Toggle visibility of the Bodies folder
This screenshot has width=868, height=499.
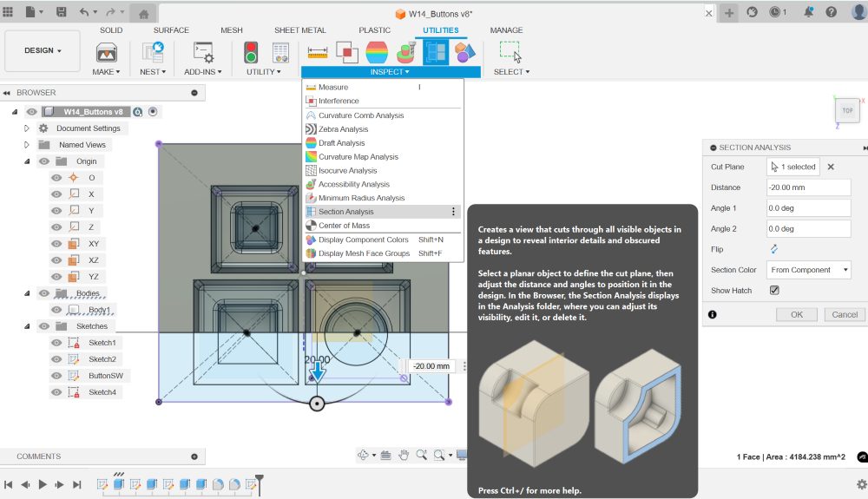click(x=43, y=293)
